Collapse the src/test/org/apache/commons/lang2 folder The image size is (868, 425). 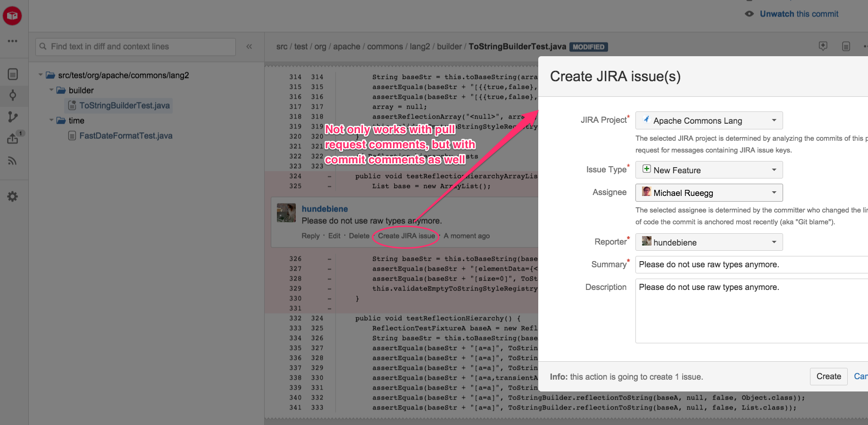click(41, 75)
